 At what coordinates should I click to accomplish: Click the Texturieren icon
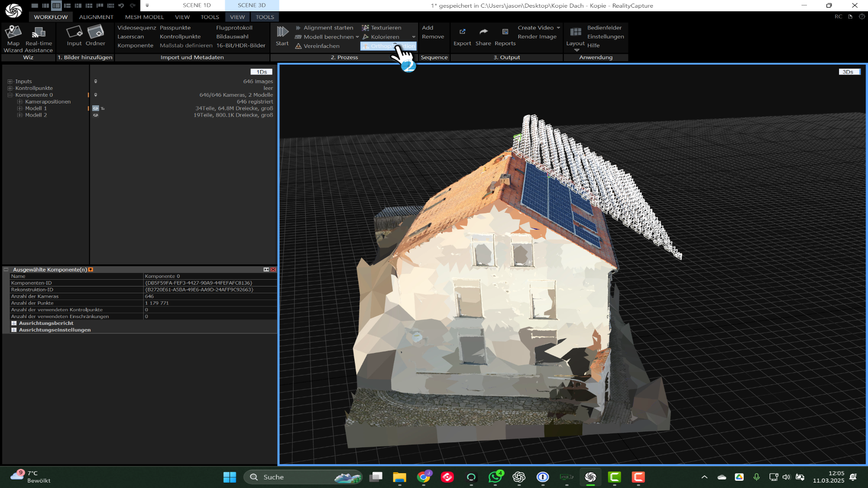click(x=365, y=28)
